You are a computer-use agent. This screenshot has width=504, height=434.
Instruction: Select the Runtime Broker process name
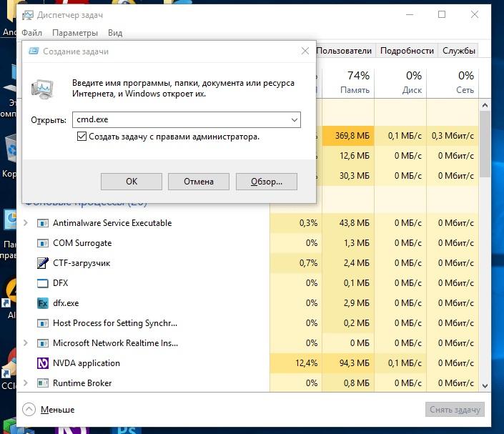click(x=82, y=383)
